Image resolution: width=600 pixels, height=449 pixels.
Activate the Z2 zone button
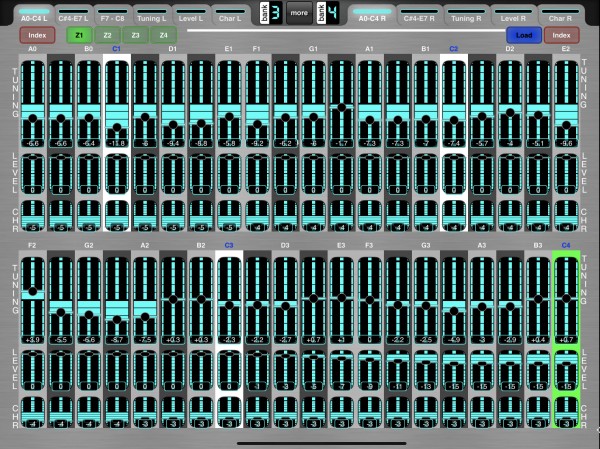pyautogui.click(x=108, y=35)
